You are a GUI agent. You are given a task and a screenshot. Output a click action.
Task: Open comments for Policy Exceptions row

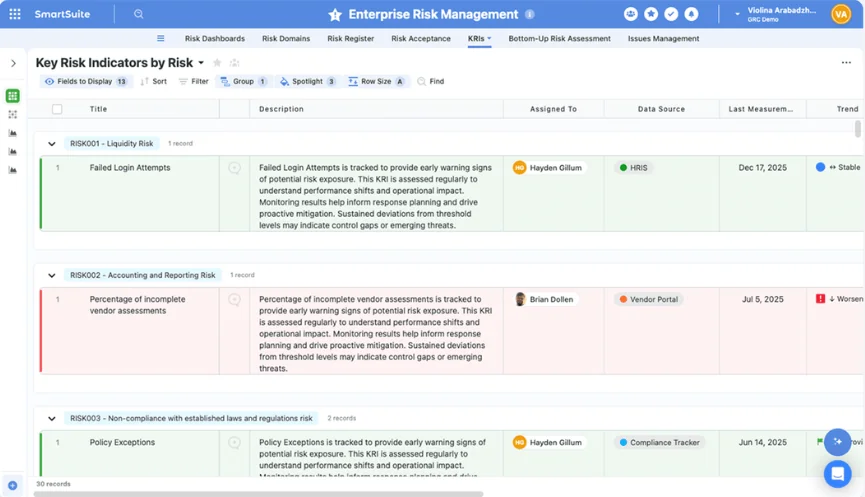click(234, 442)
